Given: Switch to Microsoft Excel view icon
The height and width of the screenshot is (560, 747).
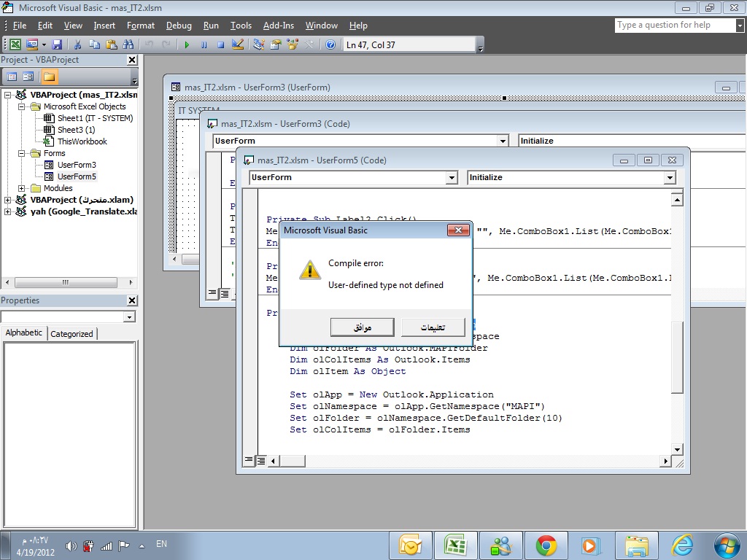Looking at the screenshot, I should coord(15,44).
